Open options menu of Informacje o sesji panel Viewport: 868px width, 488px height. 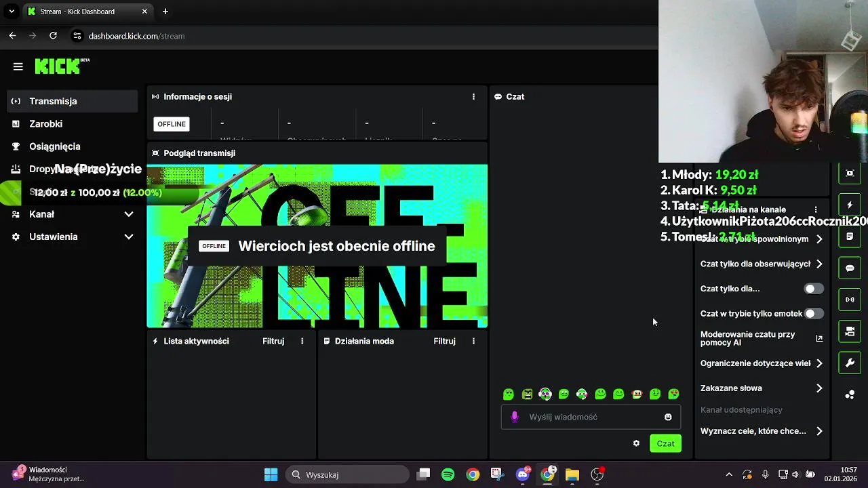(x=473, y=97)
